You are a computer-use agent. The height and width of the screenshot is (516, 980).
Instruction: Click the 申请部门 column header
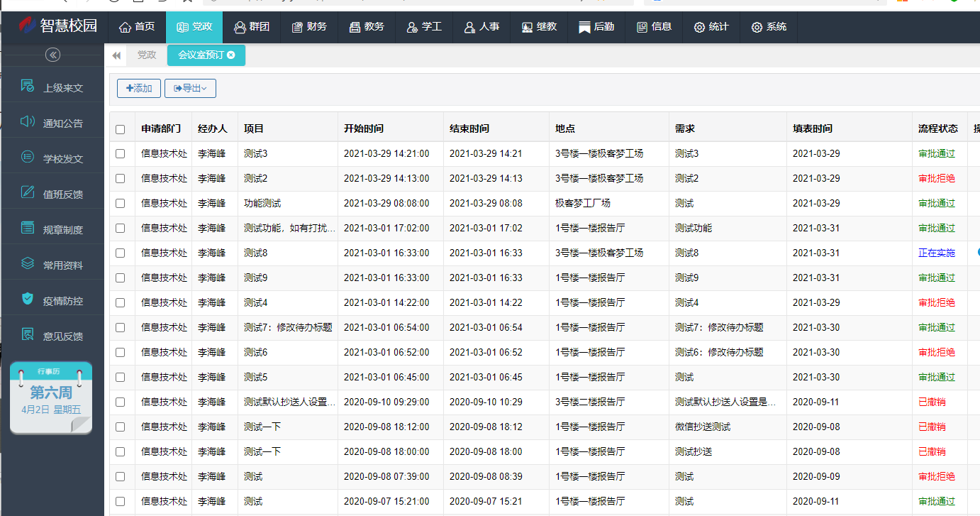pyautogui.click(x=161, y=129)
